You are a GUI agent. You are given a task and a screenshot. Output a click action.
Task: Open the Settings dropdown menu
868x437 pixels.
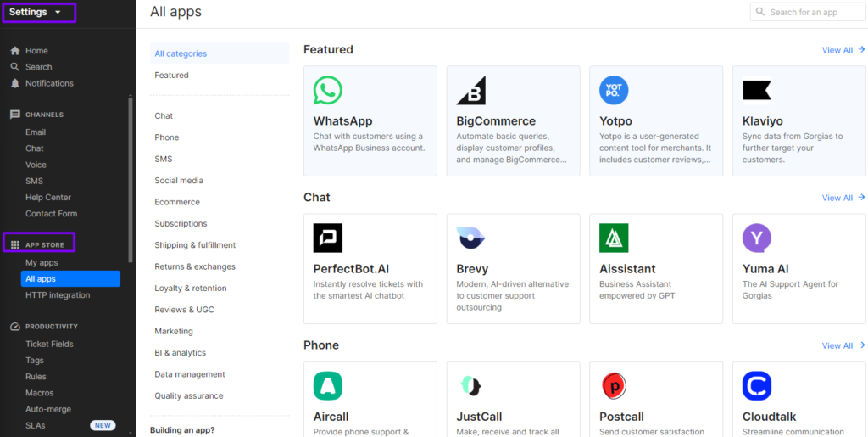(36, 12)
